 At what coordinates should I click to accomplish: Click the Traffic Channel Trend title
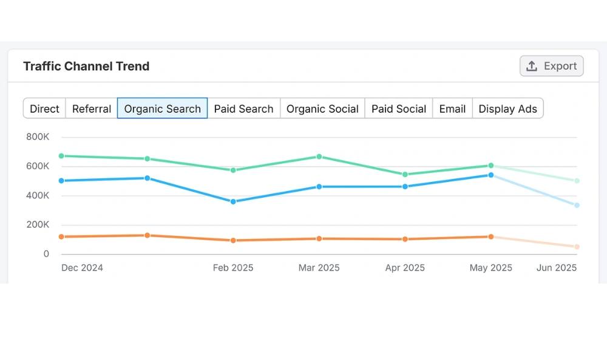click(x=86, y=66)
